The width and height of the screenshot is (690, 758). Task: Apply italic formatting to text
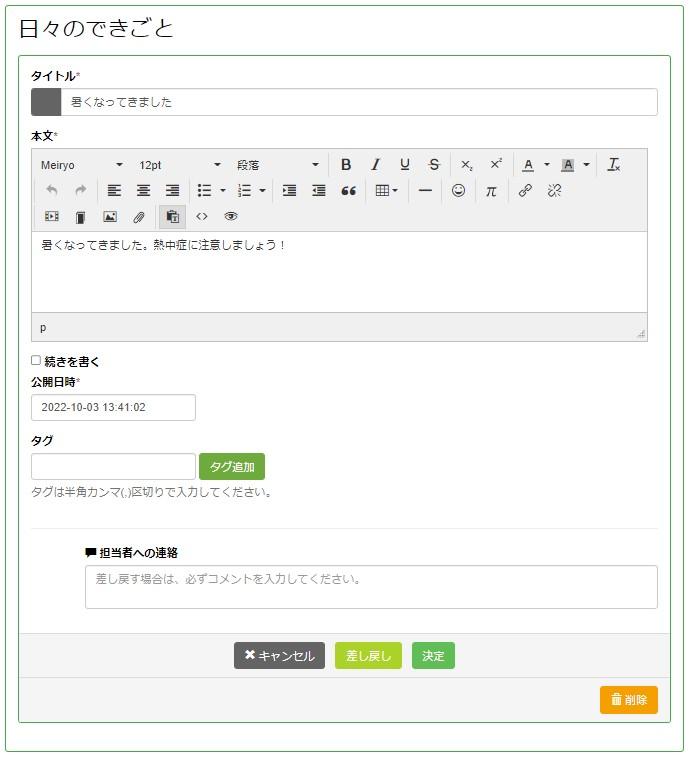coord(375,165)
